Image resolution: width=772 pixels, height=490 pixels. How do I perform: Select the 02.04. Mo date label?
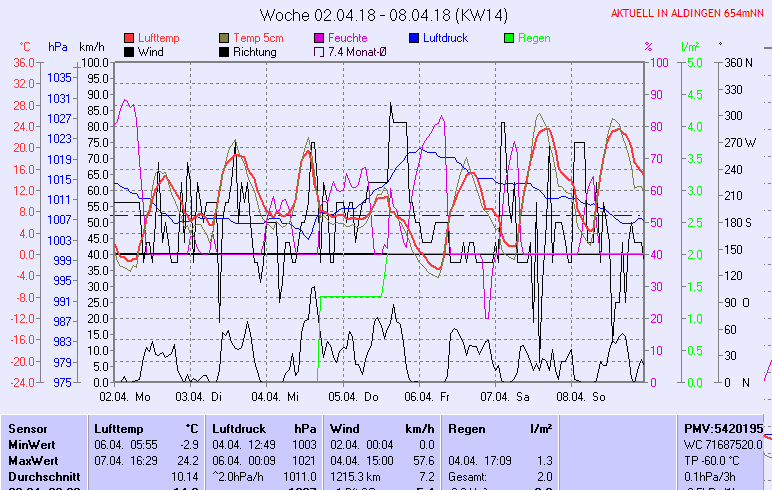point(125,397)
